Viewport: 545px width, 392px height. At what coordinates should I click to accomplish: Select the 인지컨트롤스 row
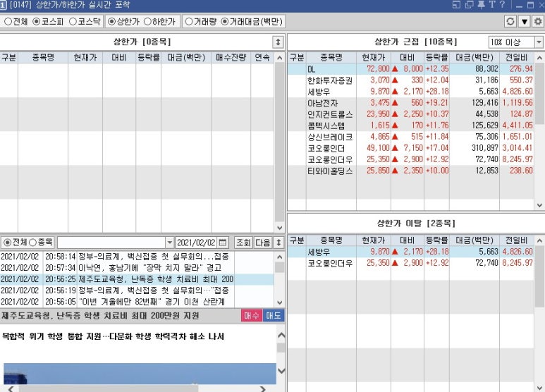pyautogui.click(x=411, y=114)
